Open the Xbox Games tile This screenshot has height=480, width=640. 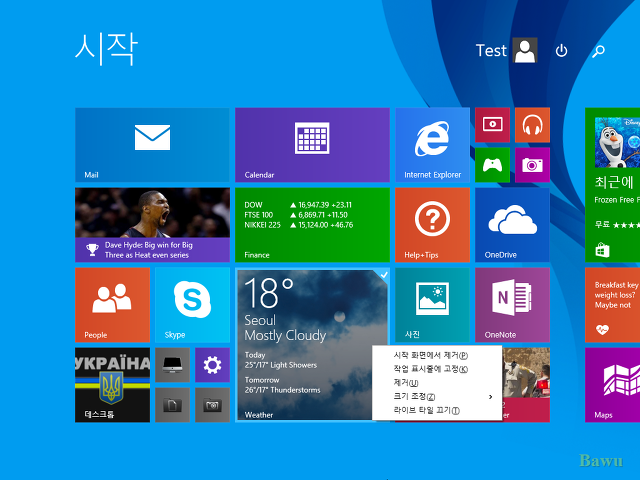[x=492, y=165]
